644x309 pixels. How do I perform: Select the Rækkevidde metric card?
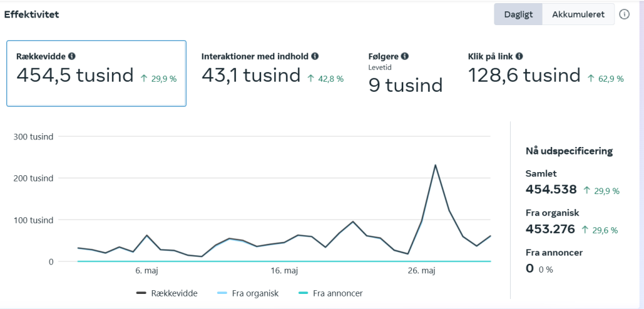click(96, 73)
